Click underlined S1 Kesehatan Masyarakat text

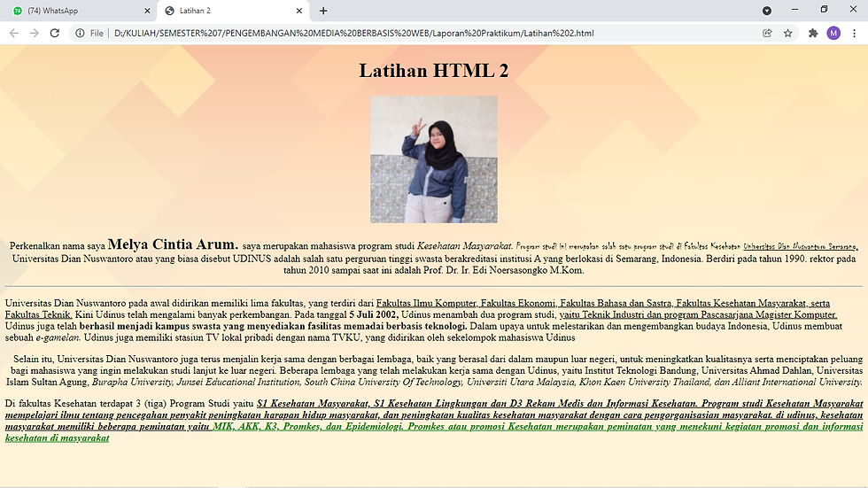[313, 403]
